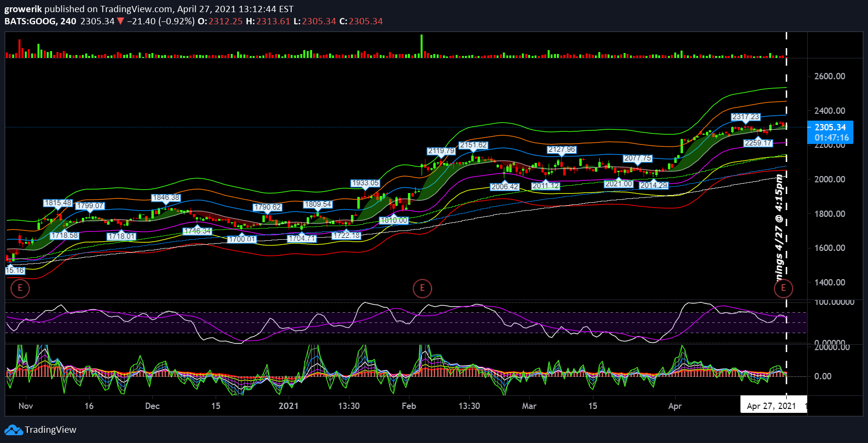Click the Mar label on time axis
Viewport: 868px width, 443px height.
pyautogui.click(x=529, y=406)
